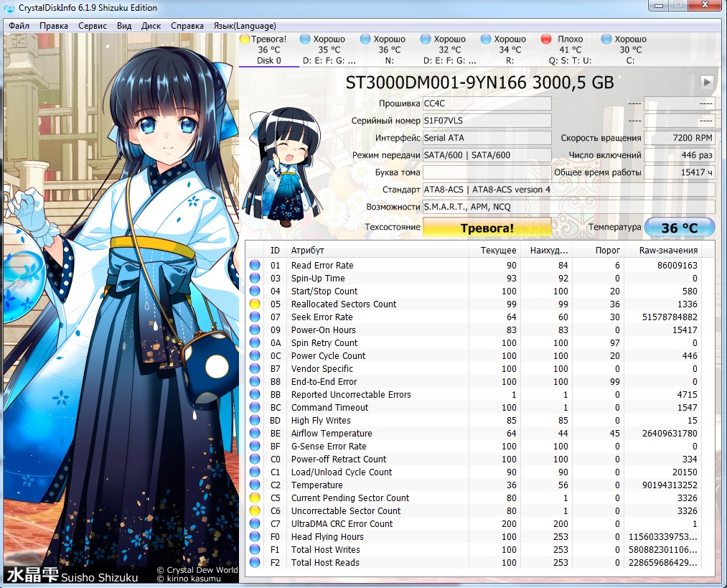
Task: Click the blue orb for High Fly Writes
Action: pos(255,420)
